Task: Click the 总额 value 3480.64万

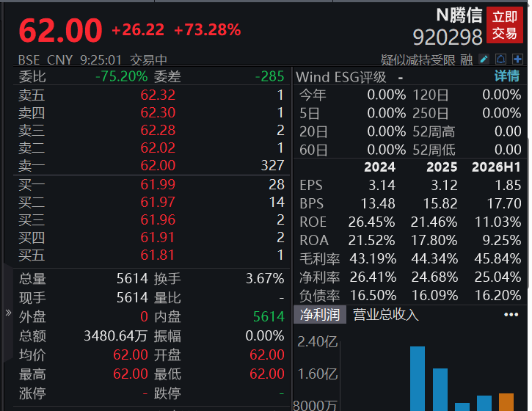Action: 115,336
